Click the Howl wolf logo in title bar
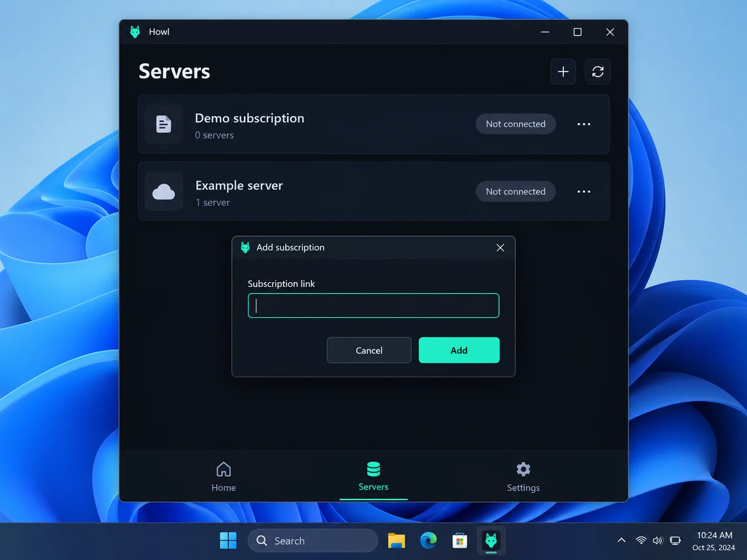747x560 pixels. click(134, 32)
